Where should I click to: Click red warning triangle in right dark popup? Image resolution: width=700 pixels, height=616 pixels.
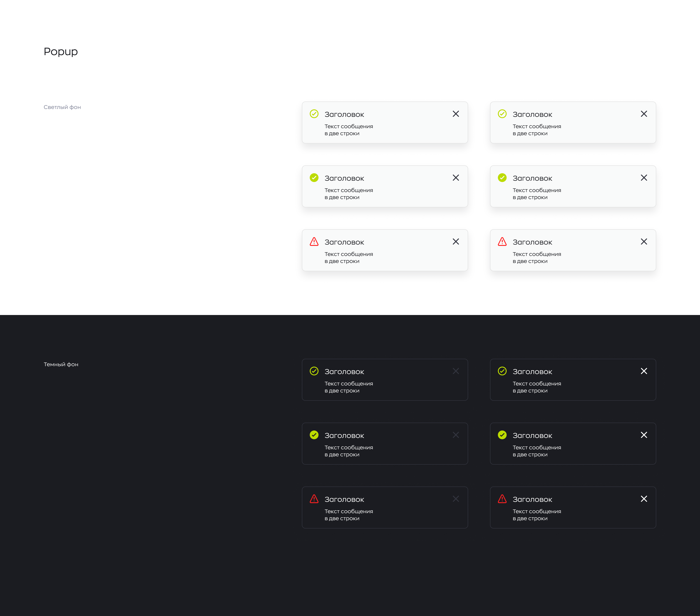point(502,499)
